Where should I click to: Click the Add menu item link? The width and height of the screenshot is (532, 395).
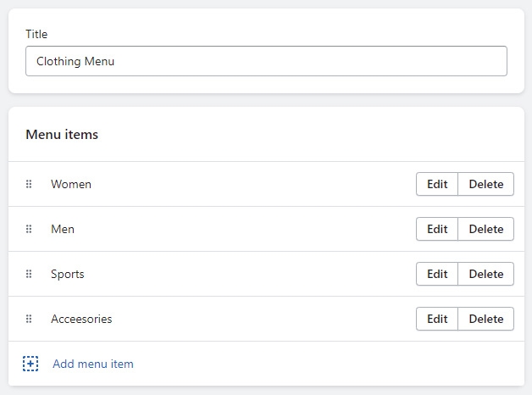[93, 364]
